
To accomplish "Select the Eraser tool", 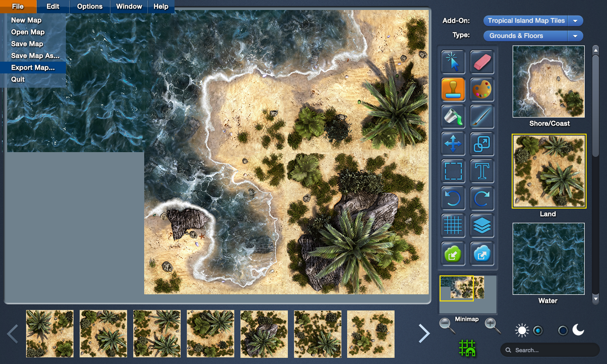I will click(x=482, y=62).
